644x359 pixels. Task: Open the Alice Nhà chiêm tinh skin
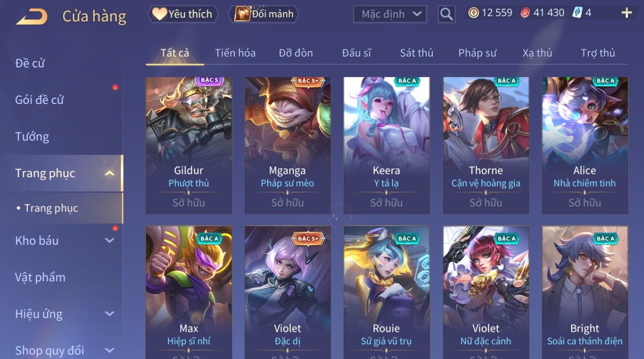click(585, 145)
